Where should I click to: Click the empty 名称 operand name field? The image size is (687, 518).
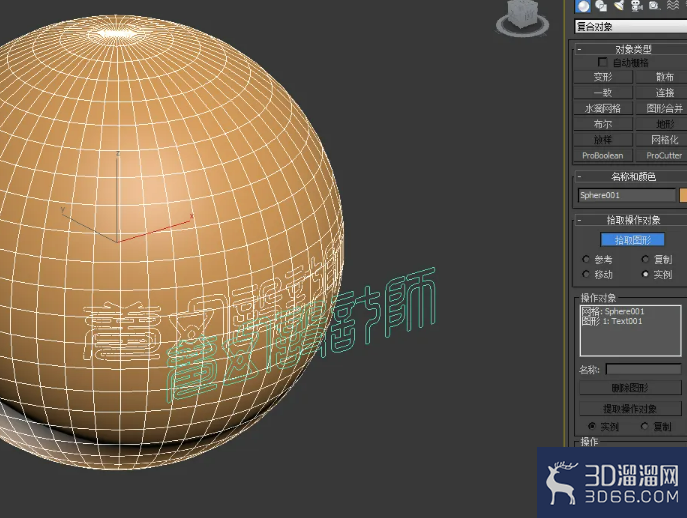pos(643,369)
